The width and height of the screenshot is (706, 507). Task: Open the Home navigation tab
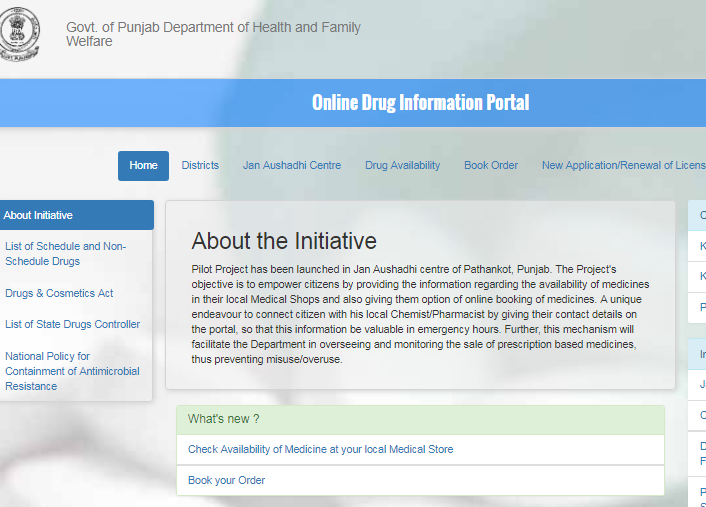(143, 166)
